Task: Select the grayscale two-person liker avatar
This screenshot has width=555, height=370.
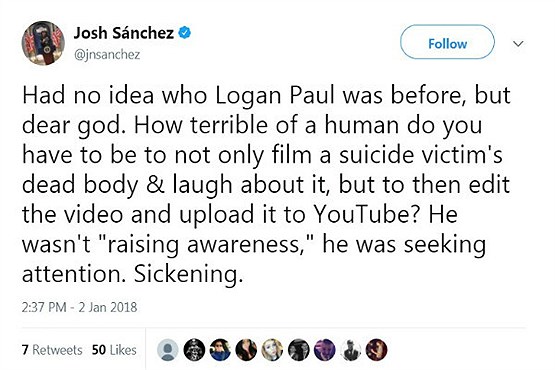Action: tap(298, 350)
